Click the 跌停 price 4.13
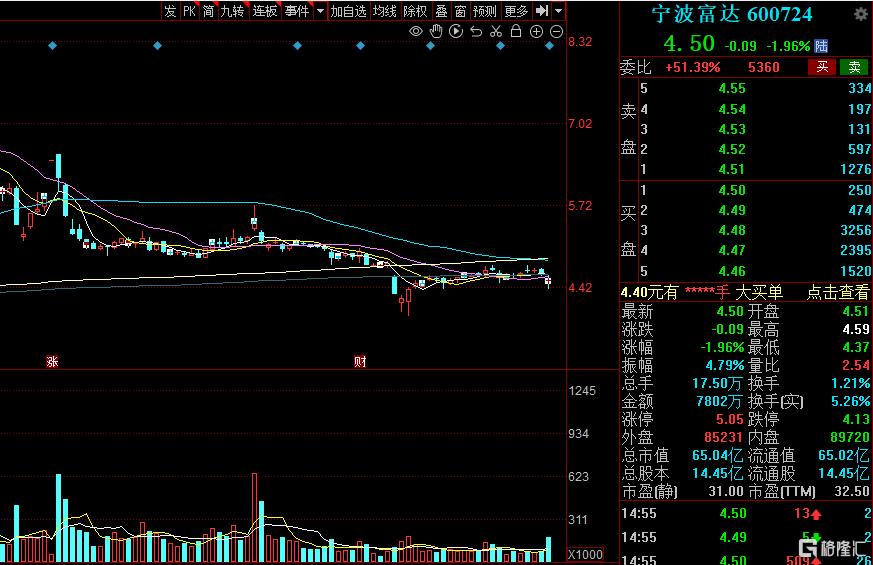The height and width of the screenshot is (565, 873). click(856, 419)
